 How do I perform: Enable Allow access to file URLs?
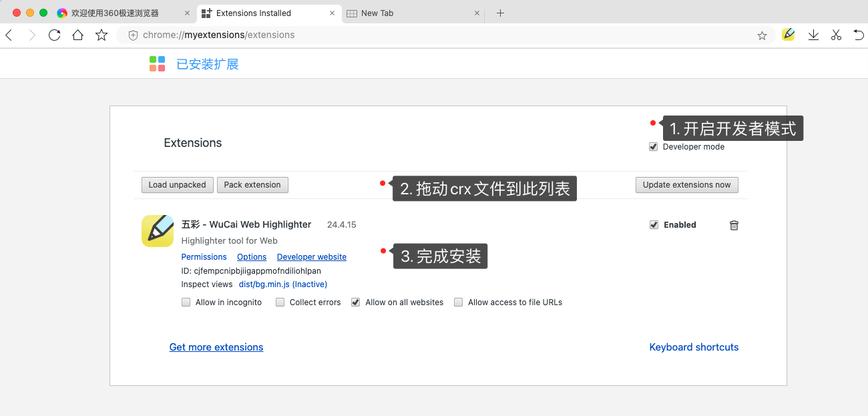click(x=459, y=302)
